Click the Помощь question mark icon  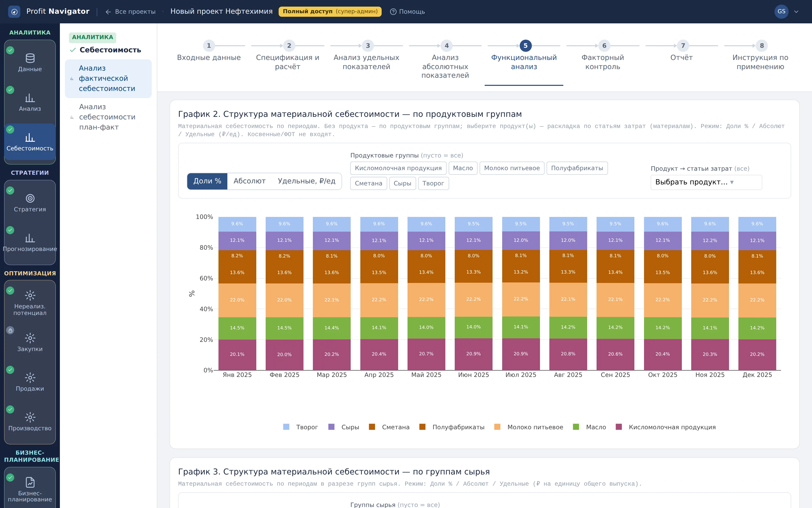(x=393, y=12)
